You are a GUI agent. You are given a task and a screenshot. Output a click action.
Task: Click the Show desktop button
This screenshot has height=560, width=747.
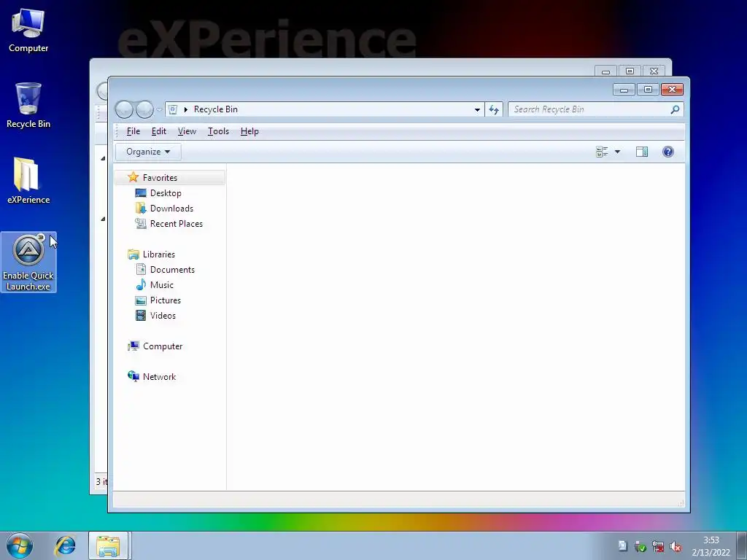pos(742,545)
